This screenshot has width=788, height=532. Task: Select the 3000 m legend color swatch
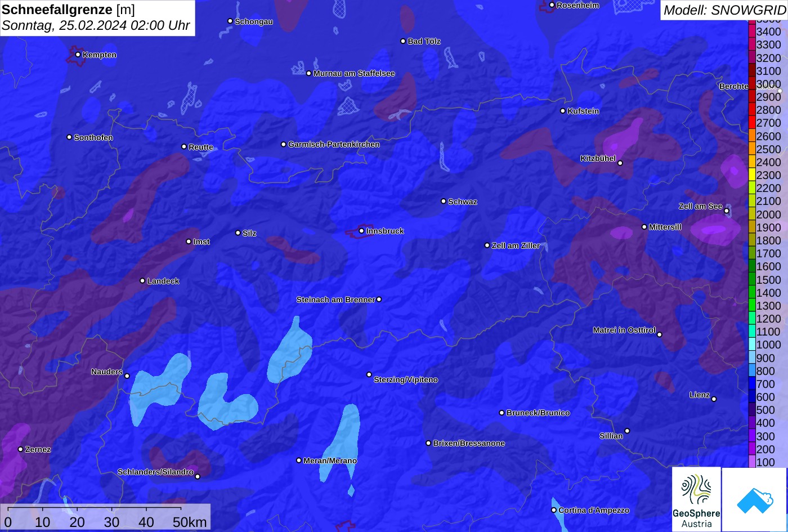(751, 84)
